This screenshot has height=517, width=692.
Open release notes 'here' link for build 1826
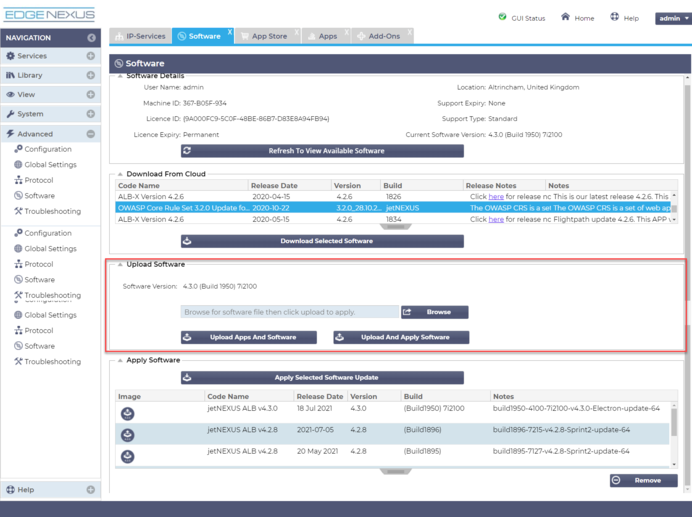pyautogui.click(x=496, y=196)
